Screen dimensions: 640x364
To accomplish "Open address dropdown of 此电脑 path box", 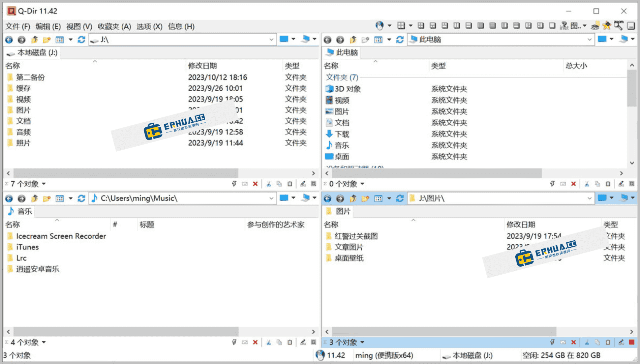I will (x=589, y=40).
